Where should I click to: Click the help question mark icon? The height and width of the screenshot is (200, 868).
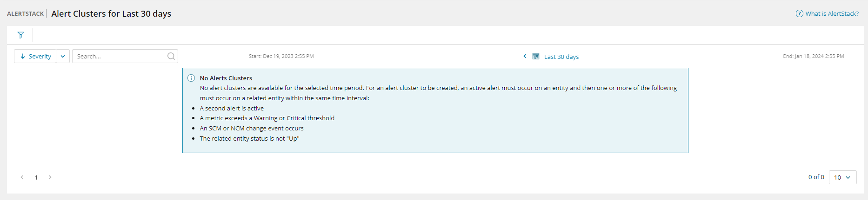point(799,13)
